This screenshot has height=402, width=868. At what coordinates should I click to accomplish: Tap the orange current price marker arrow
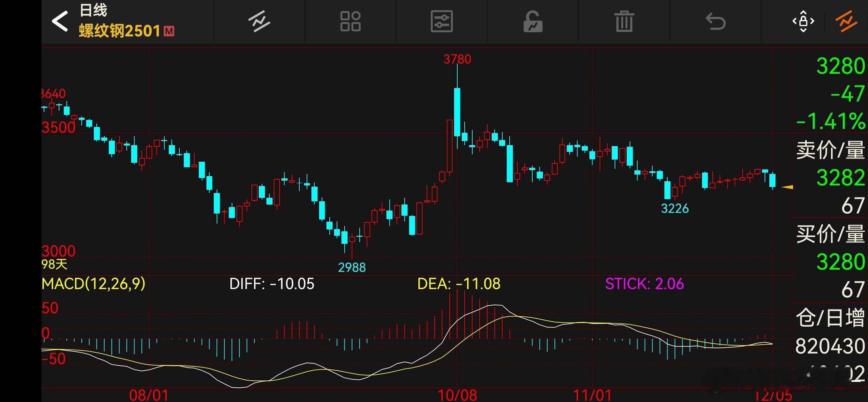coord(786,187)
